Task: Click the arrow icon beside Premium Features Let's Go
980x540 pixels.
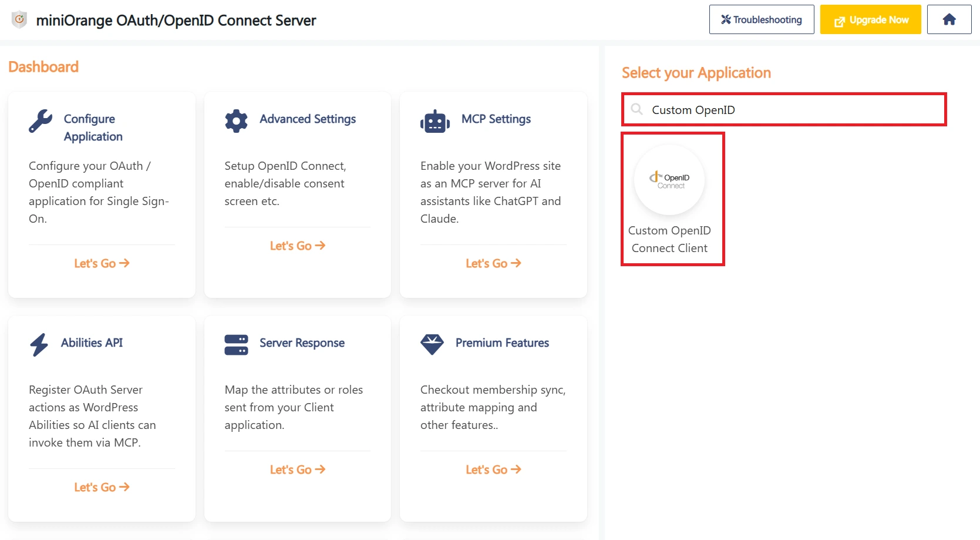Action: point(516,469)
